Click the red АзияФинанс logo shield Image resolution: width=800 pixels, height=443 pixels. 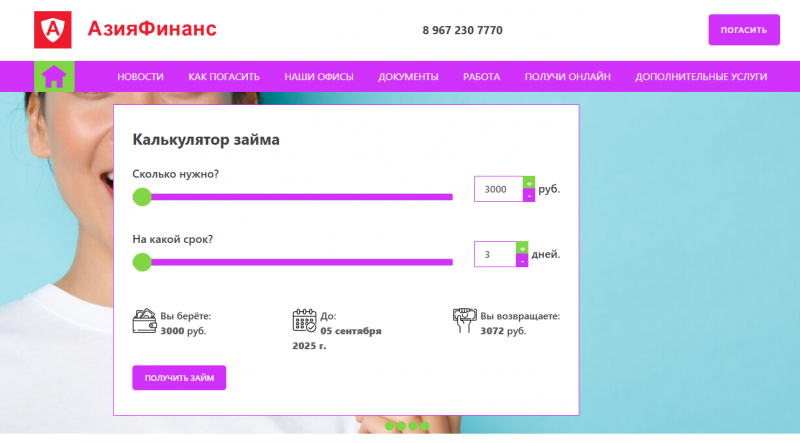point(53,30)
